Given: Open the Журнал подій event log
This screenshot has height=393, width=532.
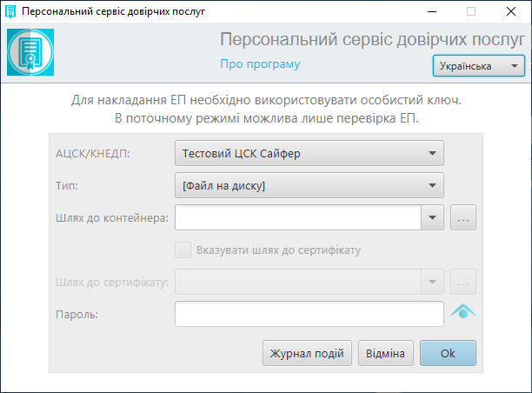Looking at the screenshot, I should pos(307,353).
